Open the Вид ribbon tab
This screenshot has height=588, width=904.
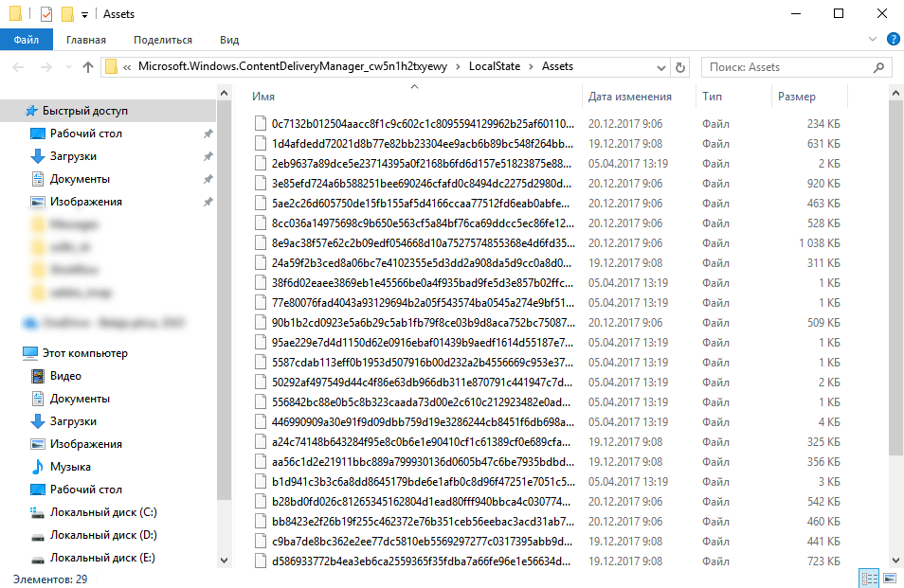[229, 40]
